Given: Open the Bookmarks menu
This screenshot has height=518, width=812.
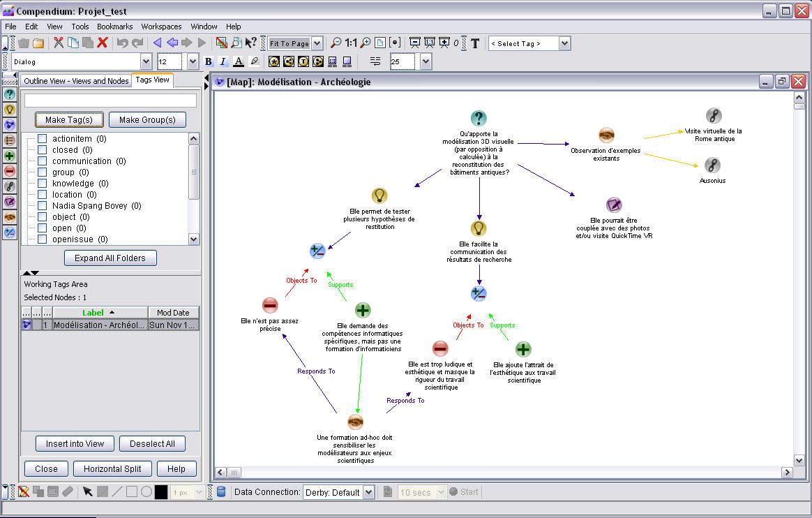Looking at the screenshot, I should (114, 27).
